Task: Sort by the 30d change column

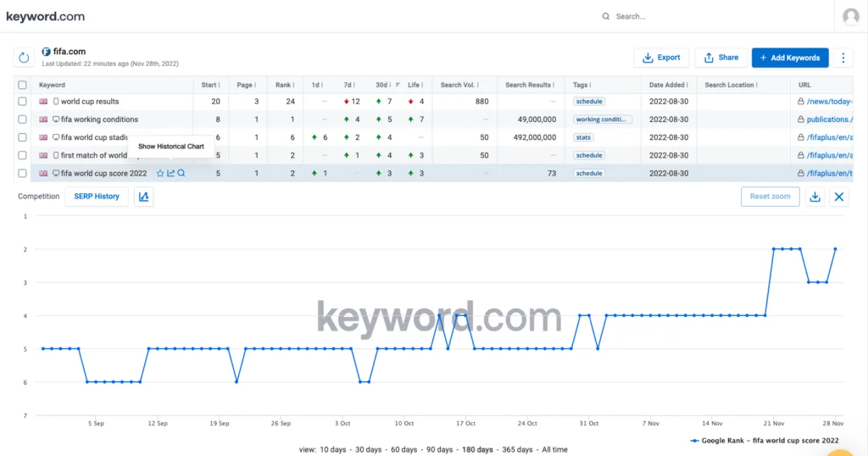Action: (383, 86)
